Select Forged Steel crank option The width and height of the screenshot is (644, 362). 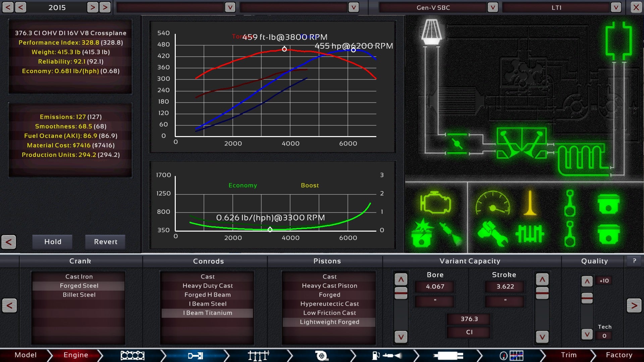point(79,286)
